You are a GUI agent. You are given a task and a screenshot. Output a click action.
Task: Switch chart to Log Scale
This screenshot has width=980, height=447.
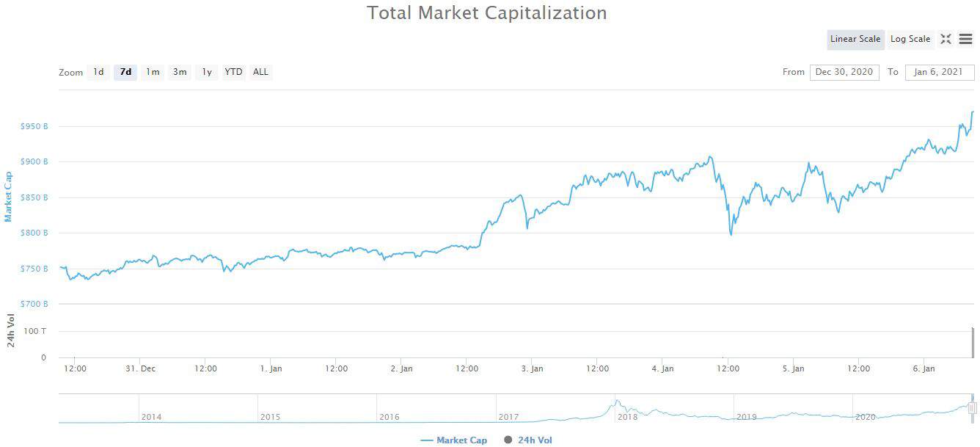point(910,39)
